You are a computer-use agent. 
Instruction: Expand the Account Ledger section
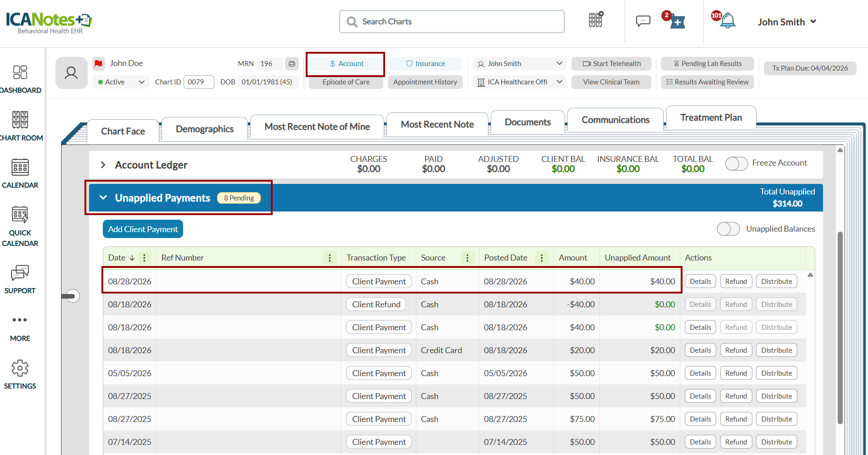pos(103,165)
